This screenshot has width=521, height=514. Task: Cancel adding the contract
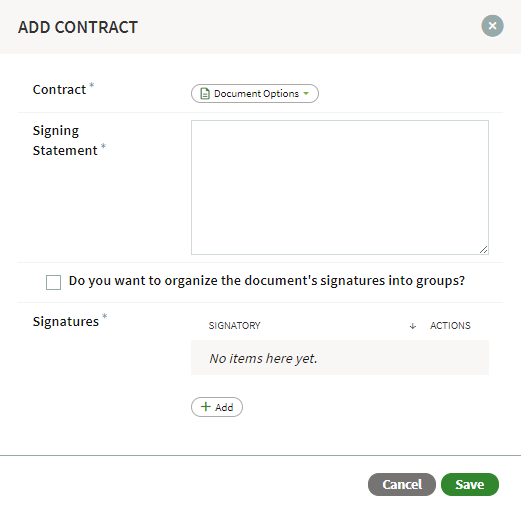pos(402,484)
